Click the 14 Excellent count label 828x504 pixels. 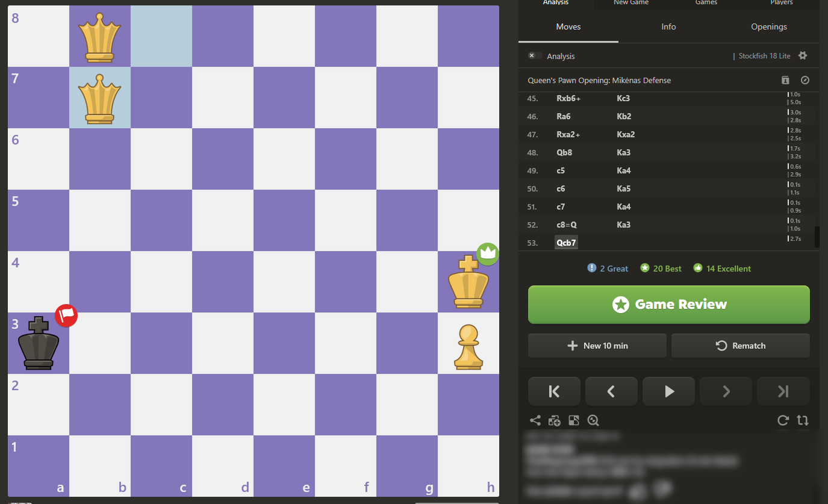pyautogui.click(x=729, y=269)
